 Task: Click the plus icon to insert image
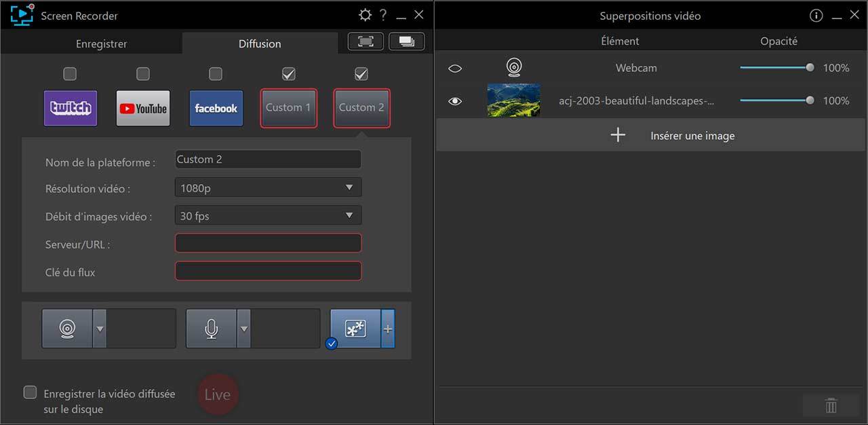click(618, 135)
